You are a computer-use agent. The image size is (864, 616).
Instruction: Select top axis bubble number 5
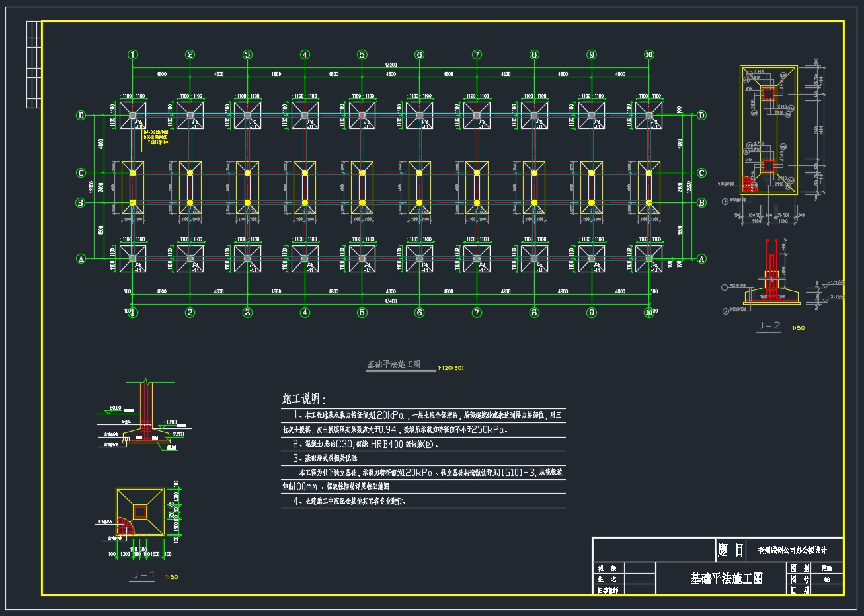[362, 55]
